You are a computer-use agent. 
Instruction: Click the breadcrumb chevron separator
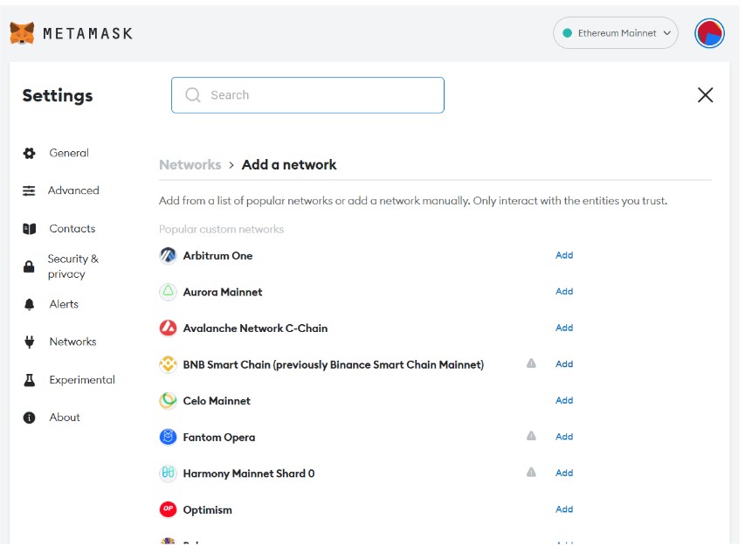pyautogui.click(x=231, y=165)
